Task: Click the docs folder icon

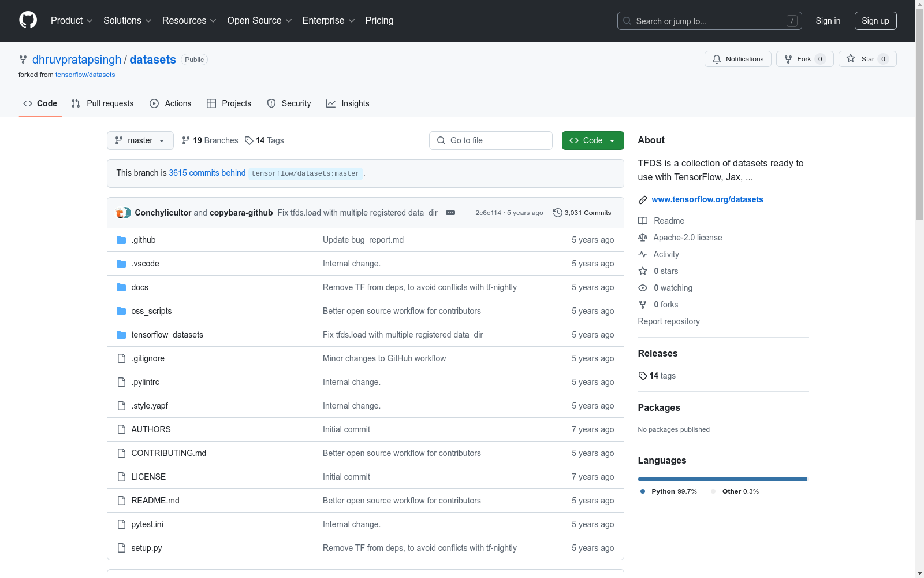Action: pos(121,287)
